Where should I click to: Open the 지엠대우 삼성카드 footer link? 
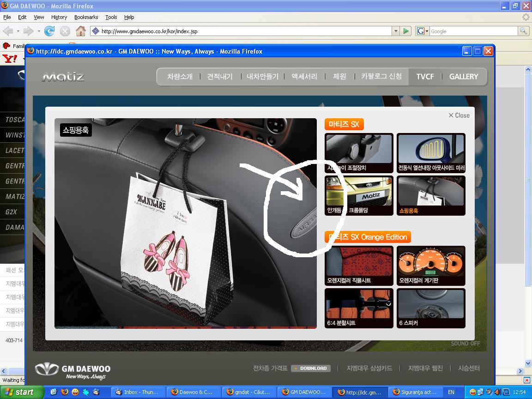pos(369,368)
